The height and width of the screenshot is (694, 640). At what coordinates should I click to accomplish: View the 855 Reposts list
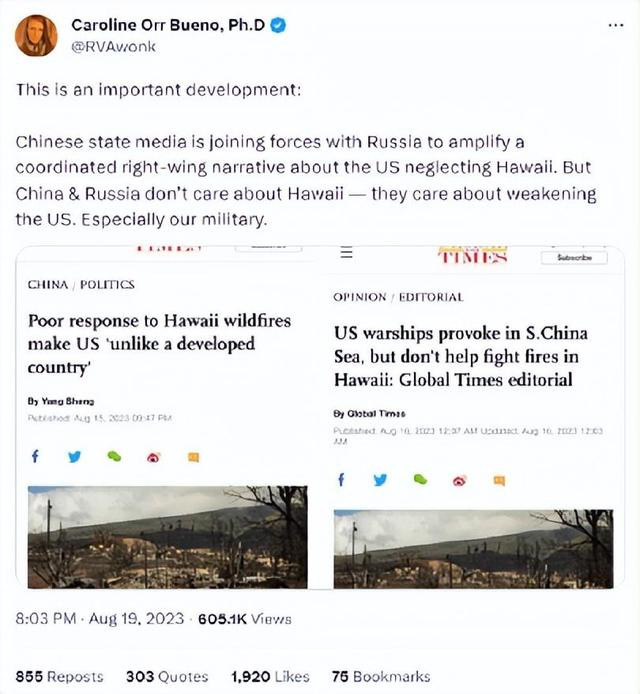59,676
